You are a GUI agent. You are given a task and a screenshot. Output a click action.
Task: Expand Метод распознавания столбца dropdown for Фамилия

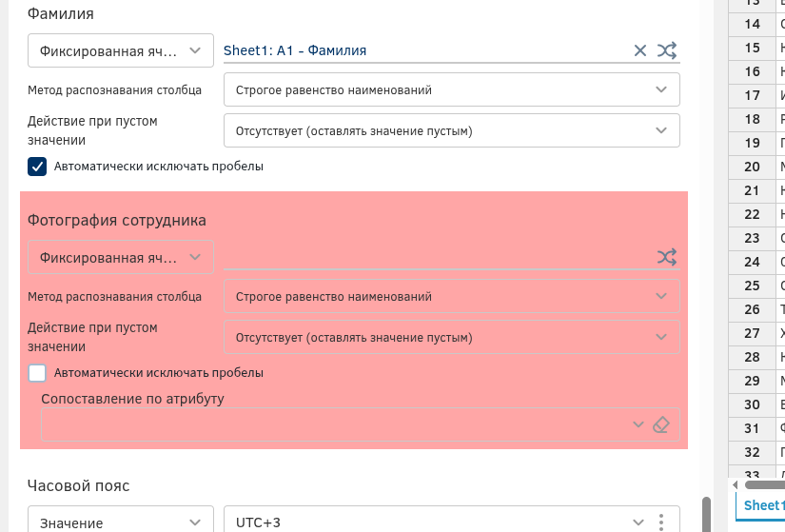point(451,90)
